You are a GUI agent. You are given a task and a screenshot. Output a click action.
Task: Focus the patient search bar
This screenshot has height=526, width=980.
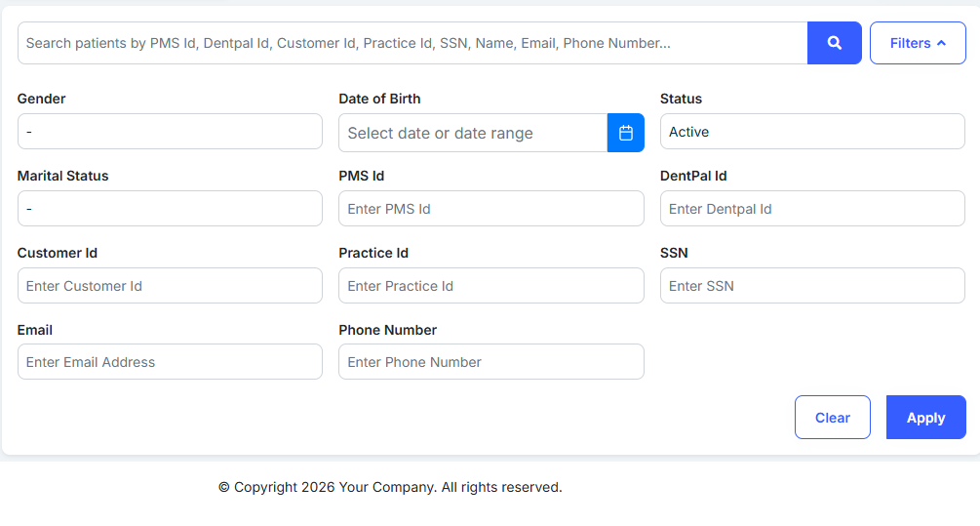[412, 43]
